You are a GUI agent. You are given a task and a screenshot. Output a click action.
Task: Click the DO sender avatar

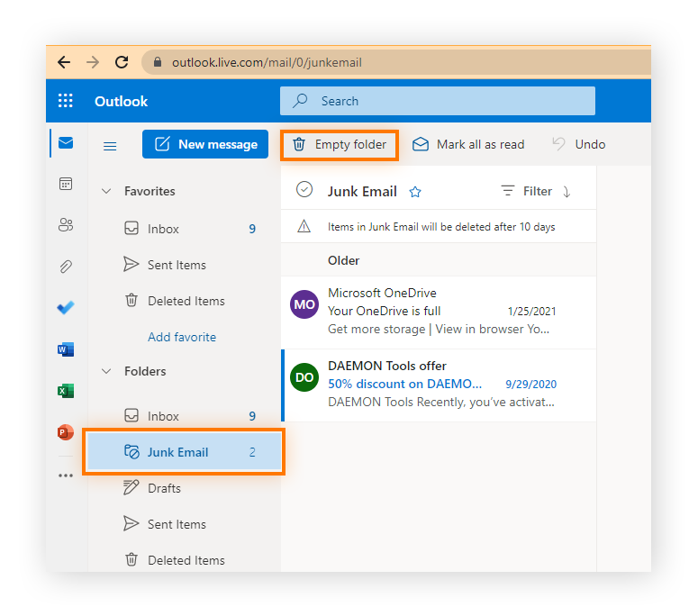[304, 377]
